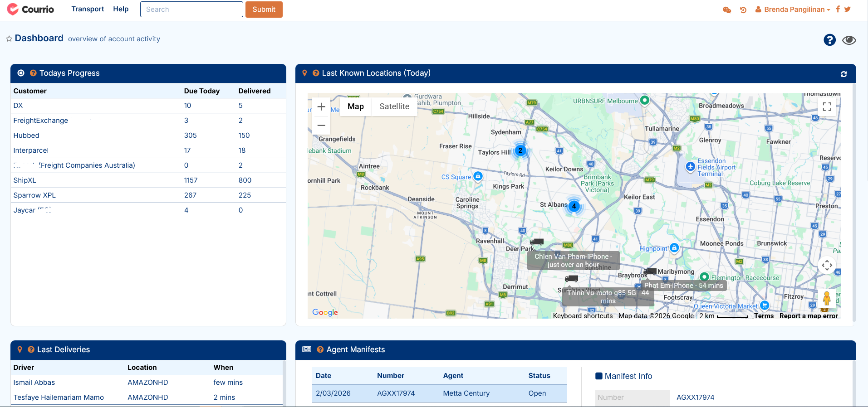The width and height of the screenshot is (868, 407).
Task: Open the Facebook link icon
Action: 838,9
